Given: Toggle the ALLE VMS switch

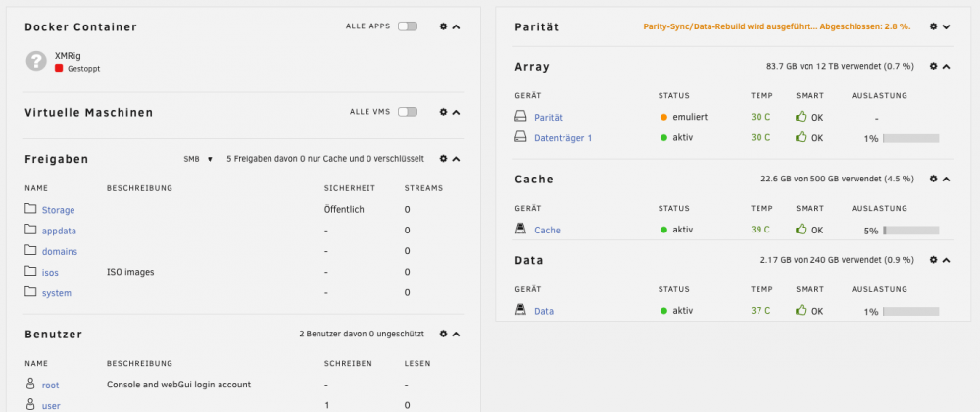Looking at the screenshot, I should 408,111.
